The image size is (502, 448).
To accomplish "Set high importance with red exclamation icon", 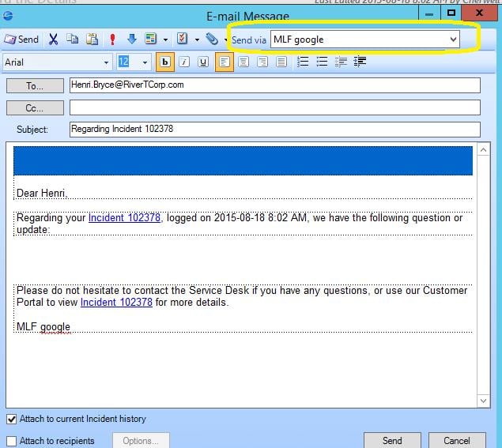I will point(114,40).
